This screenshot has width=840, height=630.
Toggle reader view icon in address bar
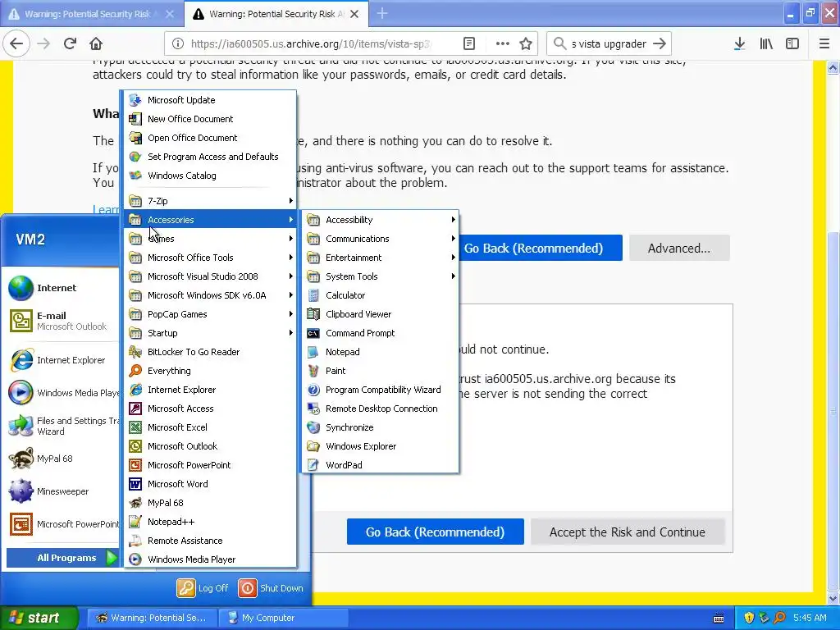tap(468, 43)
